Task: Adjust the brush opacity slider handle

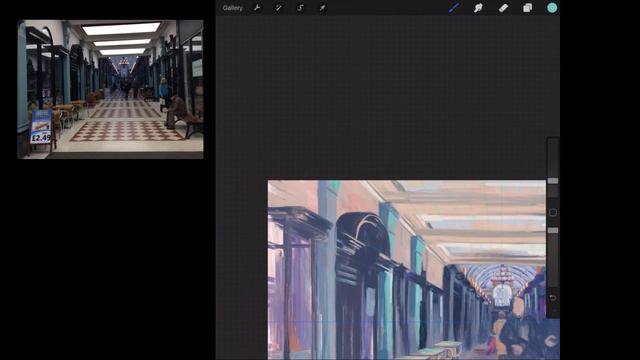Action: pyautogui.click(x=553, y=231)
